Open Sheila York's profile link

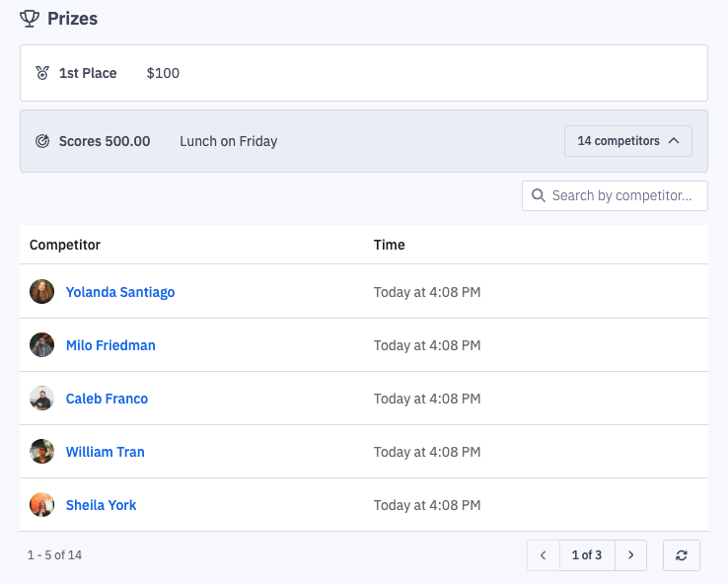coord(101,505)
